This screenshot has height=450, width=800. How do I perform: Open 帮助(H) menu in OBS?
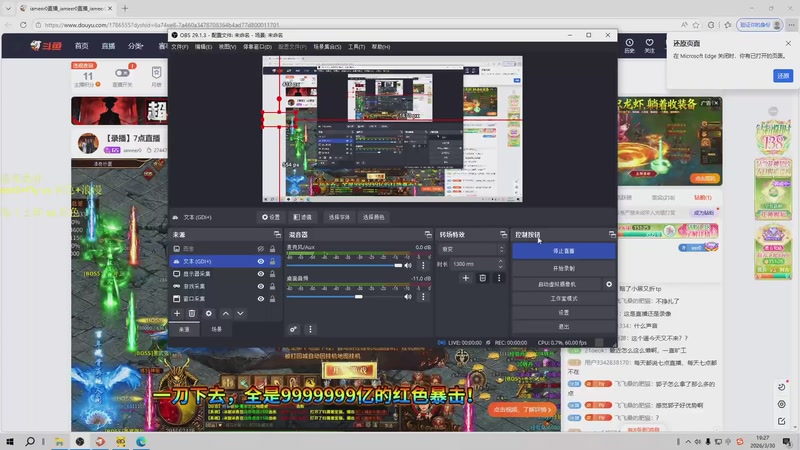click(381, 46)
